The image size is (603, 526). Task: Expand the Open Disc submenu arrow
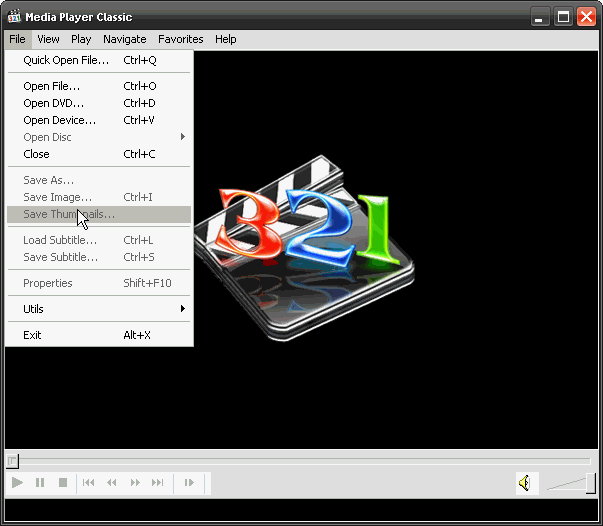point(183,137)
